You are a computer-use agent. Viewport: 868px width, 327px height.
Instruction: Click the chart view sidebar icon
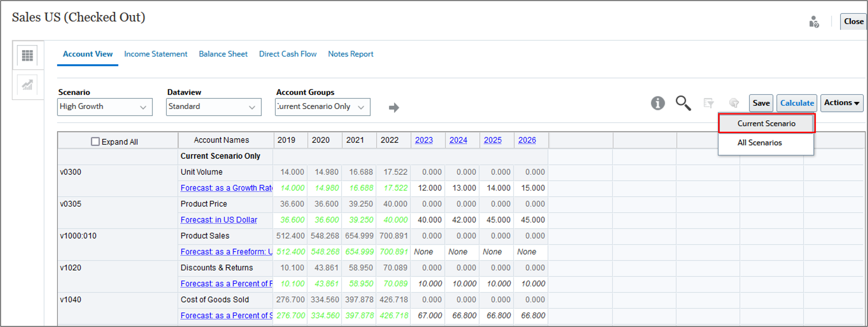point(27,85)
